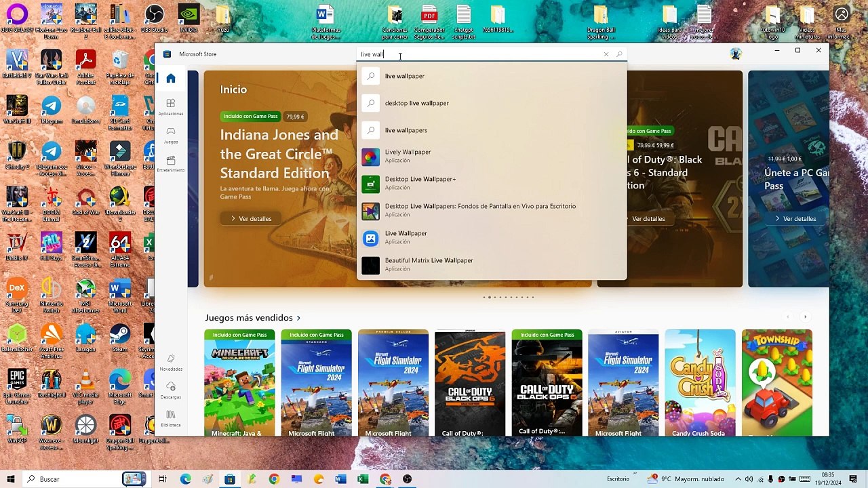Image resolution: width=868 pixels, height=488 pixels.
Task: Open the 'Live Wallpaper' app suggestion
Action: [492, 237]
